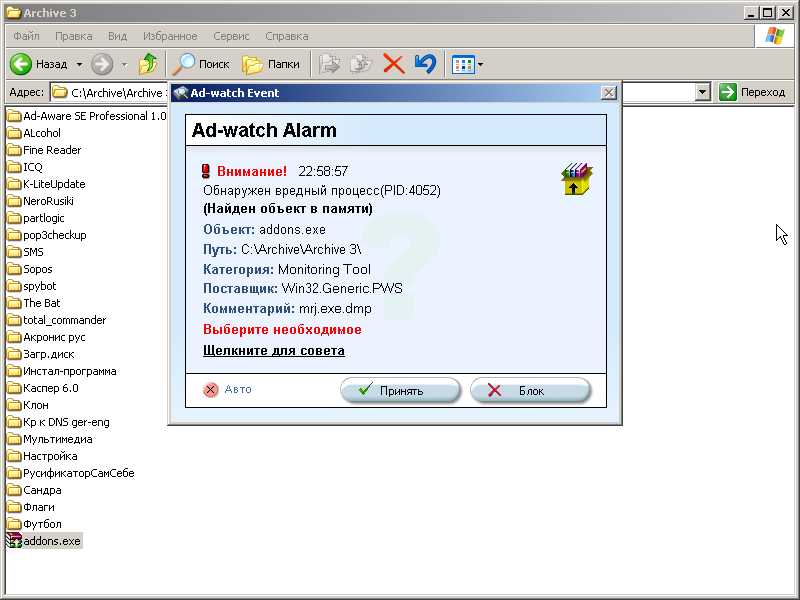The image size is (800, 600).
Task: Minimize the Archive 3 window
Action: coord(751,13)
